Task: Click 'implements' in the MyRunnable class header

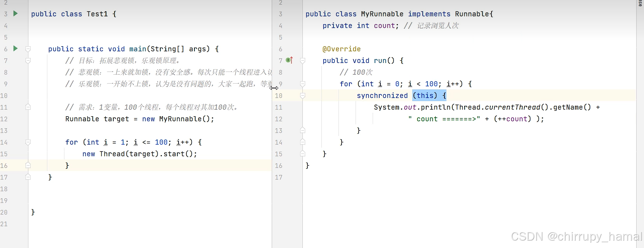Action: tap(429, 14)
